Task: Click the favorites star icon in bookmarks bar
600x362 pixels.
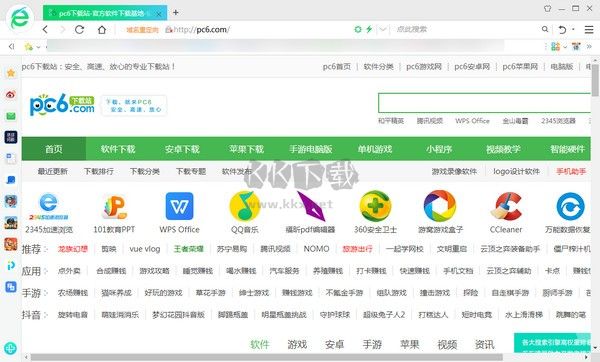Action: coord(29,47)
